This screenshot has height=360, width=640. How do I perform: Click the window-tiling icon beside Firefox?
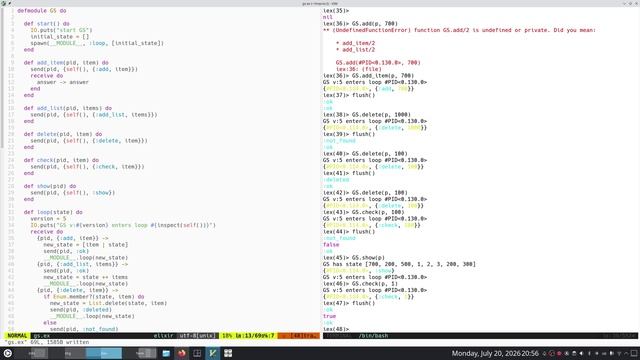click(197, 353)
